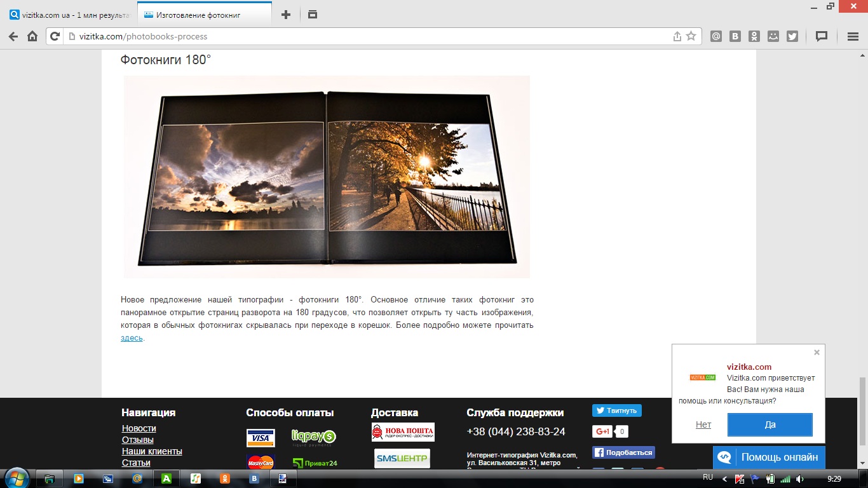Viewport: 868px width, 488px height.
Task: Open the Odnoklassniki extension icon in the toolbar
Action: (754, 36)
